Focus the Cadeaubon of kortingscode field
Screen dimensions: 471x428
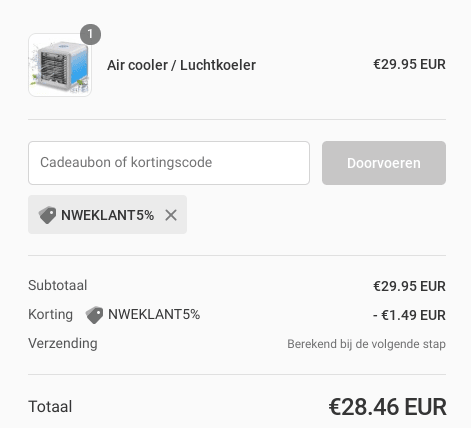click(169, 163)
